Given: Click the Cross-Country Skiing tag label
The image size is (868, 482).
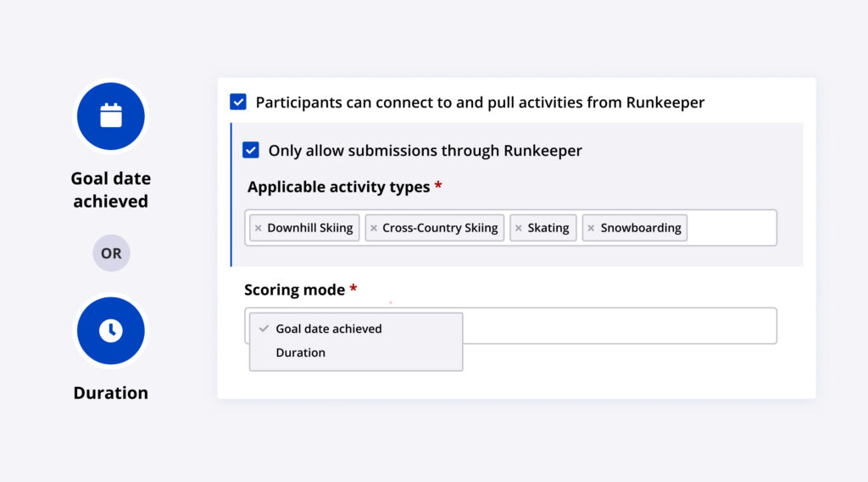Looking at the screenshot, I should click(440, 228).
